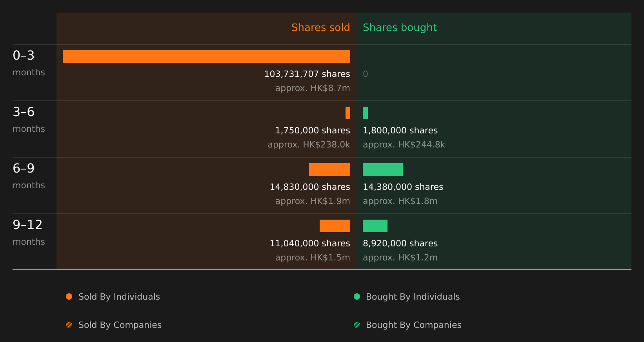Click the approx. HK$1.5m value

tap(313, 258)
